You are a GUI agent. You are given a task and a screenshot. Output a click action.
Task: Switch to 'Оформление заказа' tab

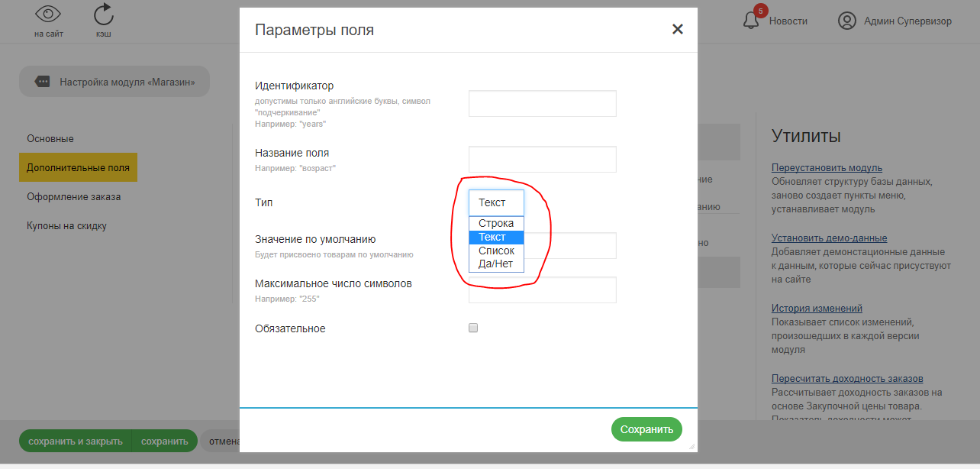click(74, 197)
